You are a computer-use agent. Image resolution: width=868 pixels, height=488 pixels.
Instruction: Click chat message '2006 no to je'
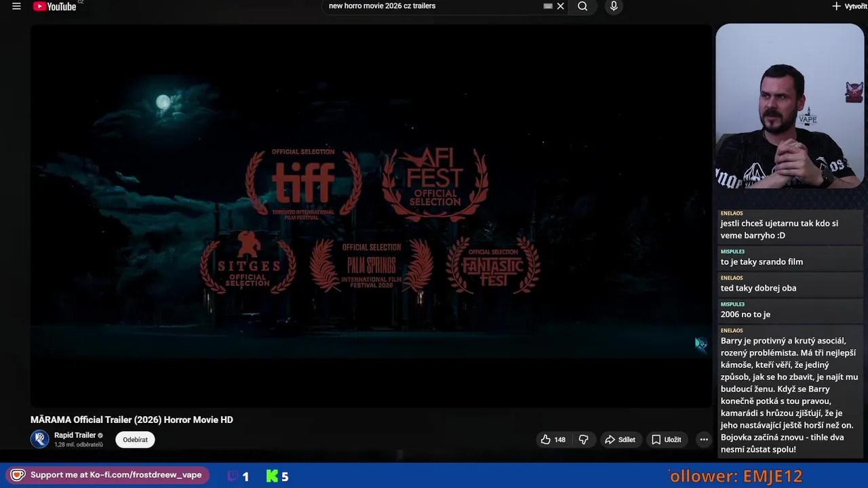click(x=745, y=314)
